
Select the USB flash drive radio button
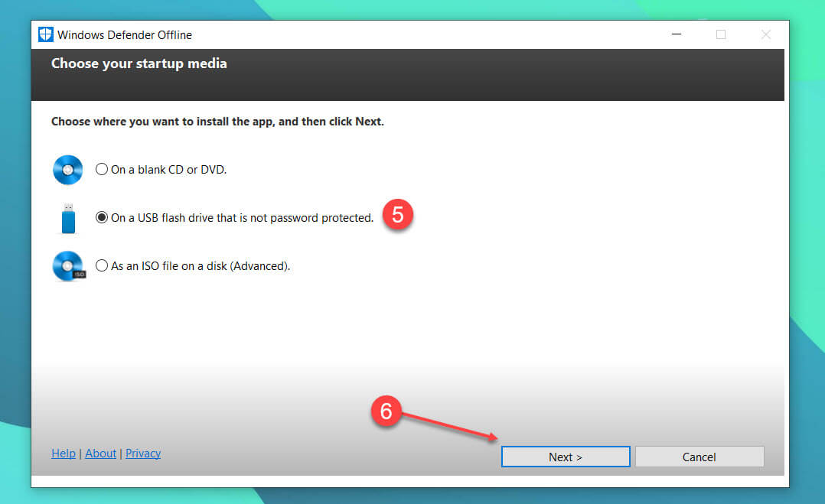point(102,218)
